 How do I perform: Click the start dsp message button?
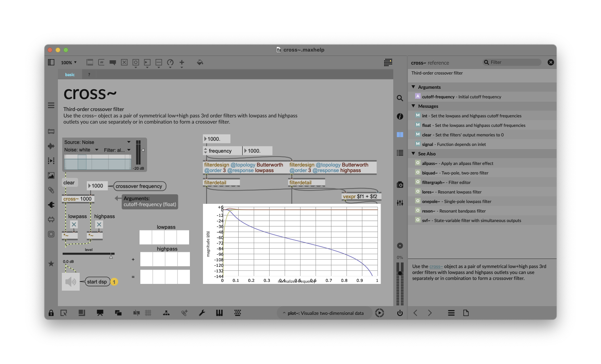97,282
